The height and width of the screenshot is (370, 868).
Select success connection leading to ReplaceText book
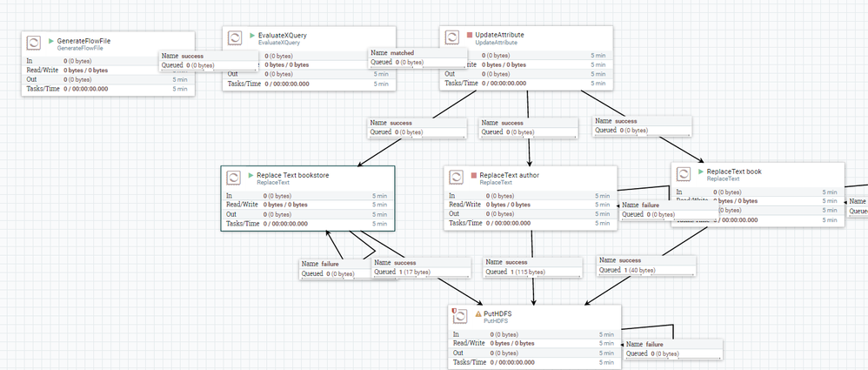click(642, 125)
